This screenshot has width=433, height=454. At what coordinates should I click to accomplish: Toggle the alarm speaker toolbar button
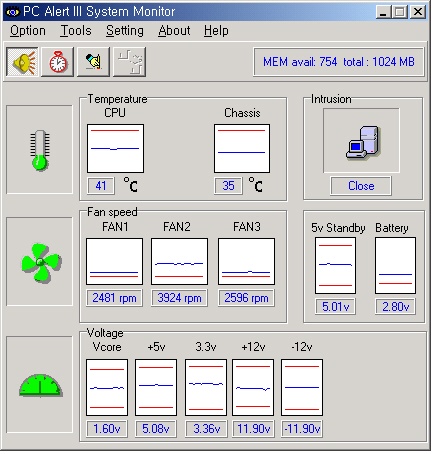click(22, 62)
